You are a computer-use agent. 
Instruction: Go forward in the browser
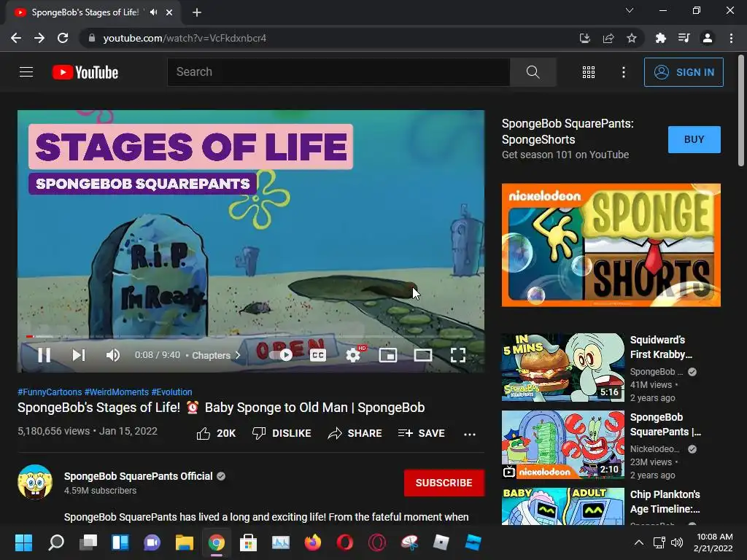(x=39, y=38)
